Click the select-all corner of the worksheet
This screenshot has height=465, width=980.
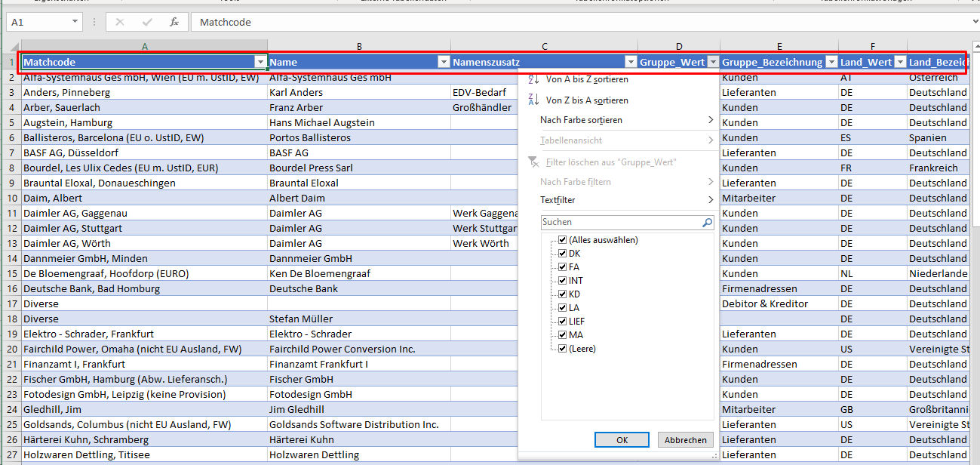pos(11,47)
